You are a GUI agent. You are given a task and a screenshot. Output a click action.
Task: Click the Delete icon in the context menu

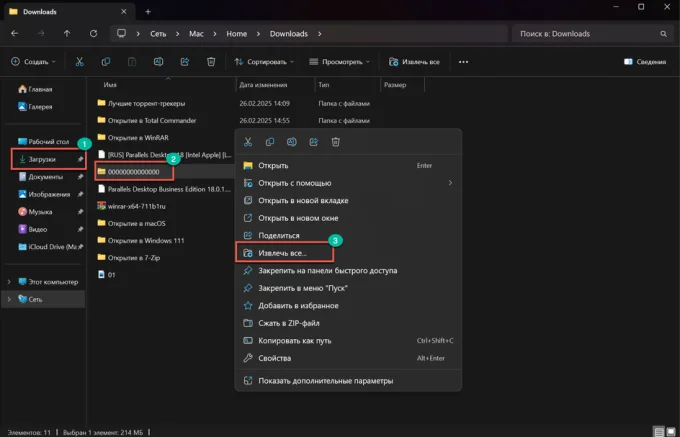(x=336, y=142)
